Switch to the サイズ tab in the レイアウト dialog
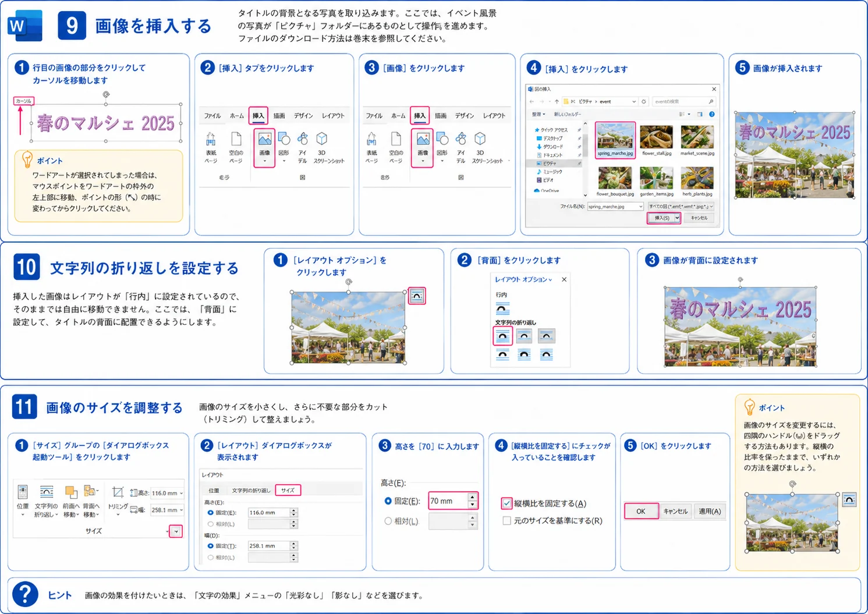Image resolution: width=868 pixels, height=614 pixels. (288, 490)
